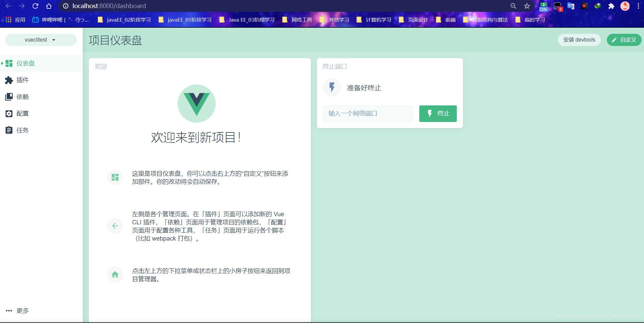Open the 页面设计 bookmark folder
The image size is (644, 323).
coord(414,20)
